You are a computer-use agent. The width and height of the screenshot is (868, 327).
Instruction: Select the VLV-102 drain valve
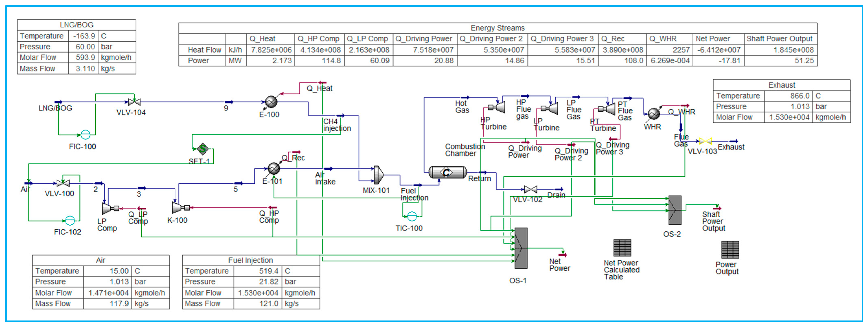point(530,189)
